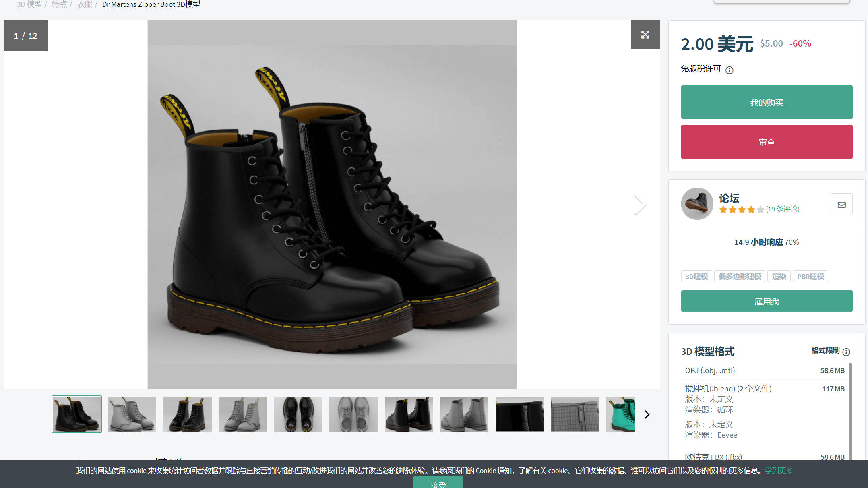
Task: Select teal green boot thumbnail
Action: click(621, 414)
